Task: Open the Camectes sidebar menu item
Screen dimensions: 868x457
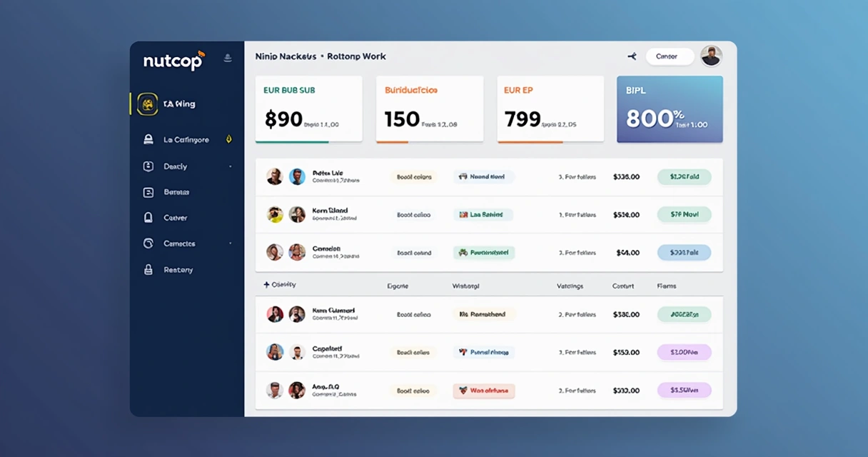Action: click(179, 243)
